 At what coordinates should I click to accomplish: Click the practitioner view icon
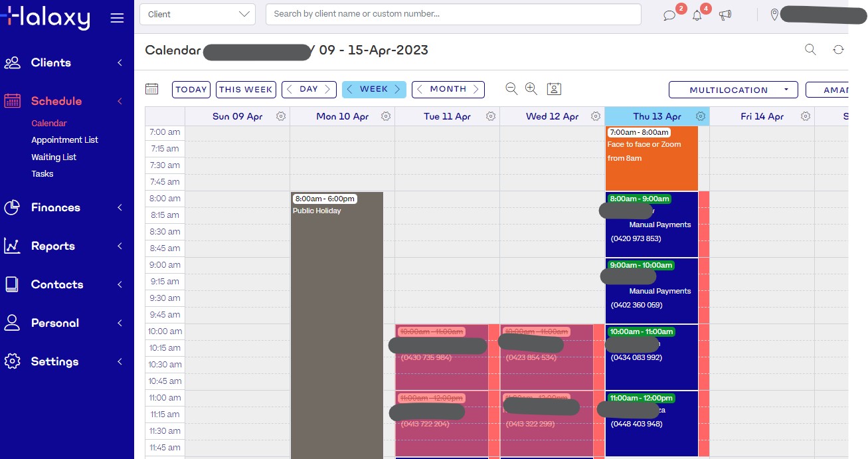[x=555, y=89]
